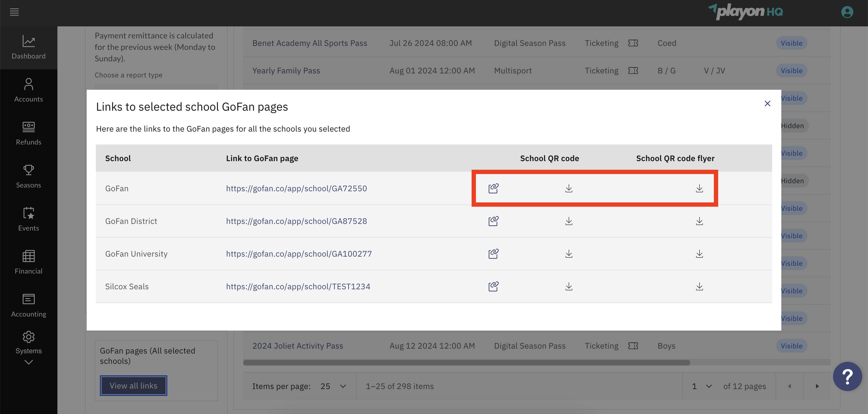Screen dimensions: 868x414
Task: Open Systems in sidebar
Action: tap(29, 343)
